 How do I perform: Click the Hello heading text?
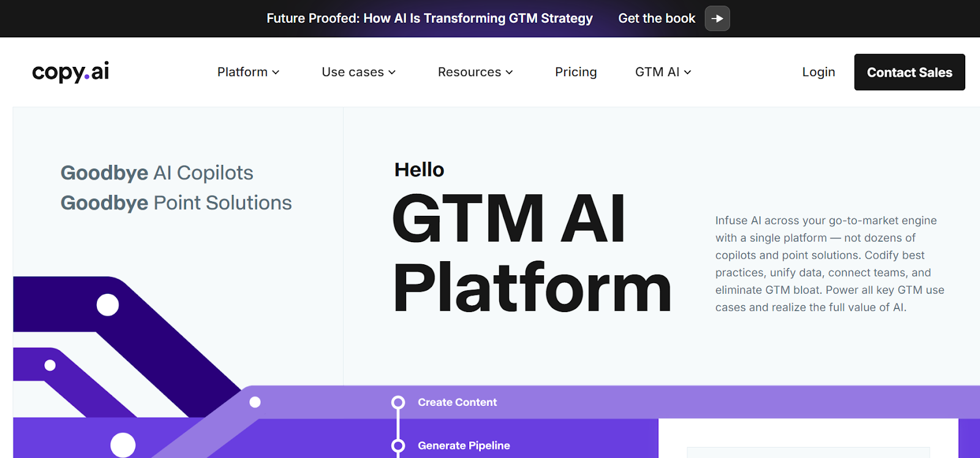[419, 170]
